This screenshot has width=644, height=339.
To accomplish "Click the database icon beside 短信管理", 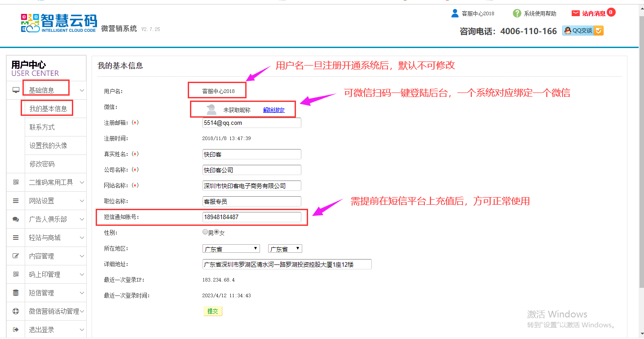I will (16, 293).
